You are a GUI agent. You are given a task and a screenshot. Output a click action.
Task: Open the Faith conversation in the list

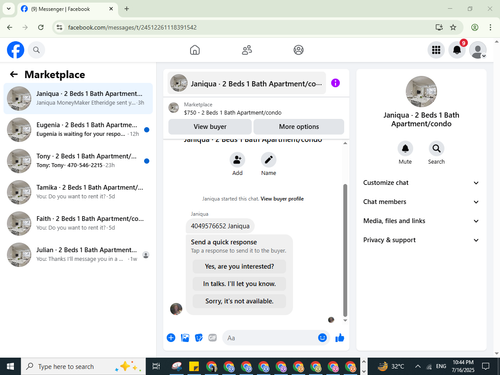tap(78, 223)
